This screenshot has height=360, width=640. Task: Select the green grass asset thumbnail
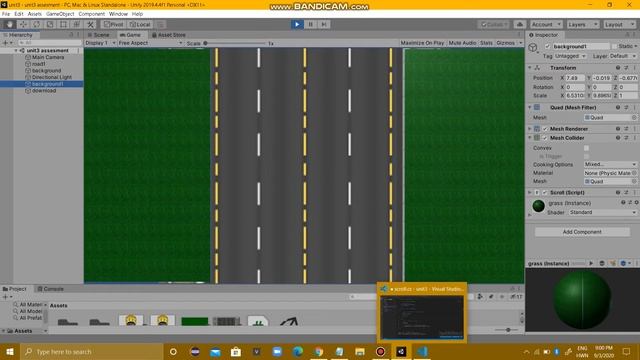[194, 321]
